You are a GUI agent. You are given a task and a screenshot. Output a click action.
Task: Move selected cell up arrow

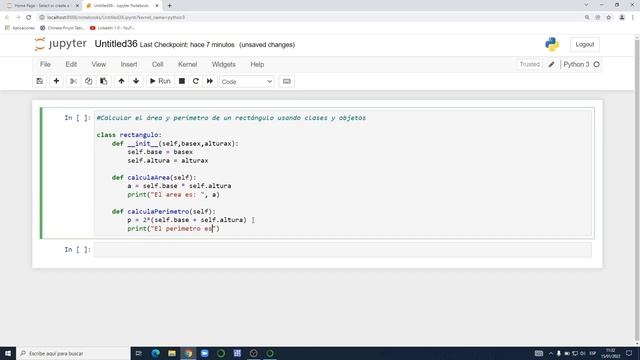tap(121, 81)
